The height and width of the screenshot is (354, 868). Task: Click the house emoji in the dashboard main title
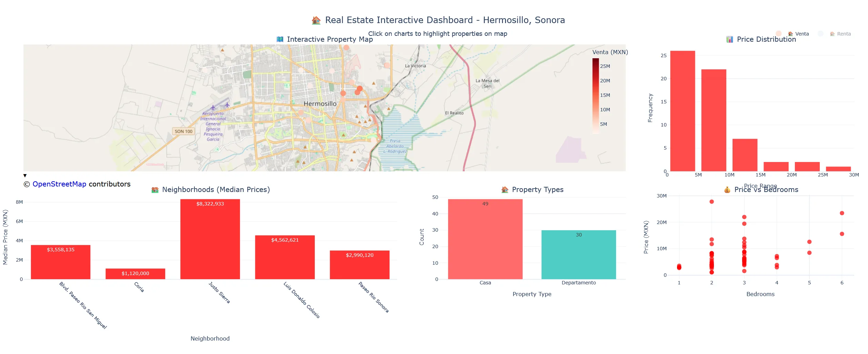[x=316, y=20]
